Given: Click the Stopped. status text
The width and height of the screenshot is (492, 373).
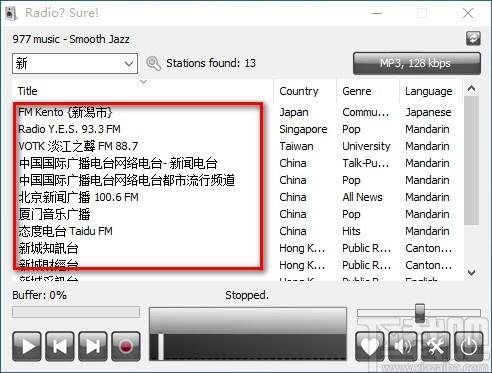Looking at the screenshot, I should click(247, 295).
